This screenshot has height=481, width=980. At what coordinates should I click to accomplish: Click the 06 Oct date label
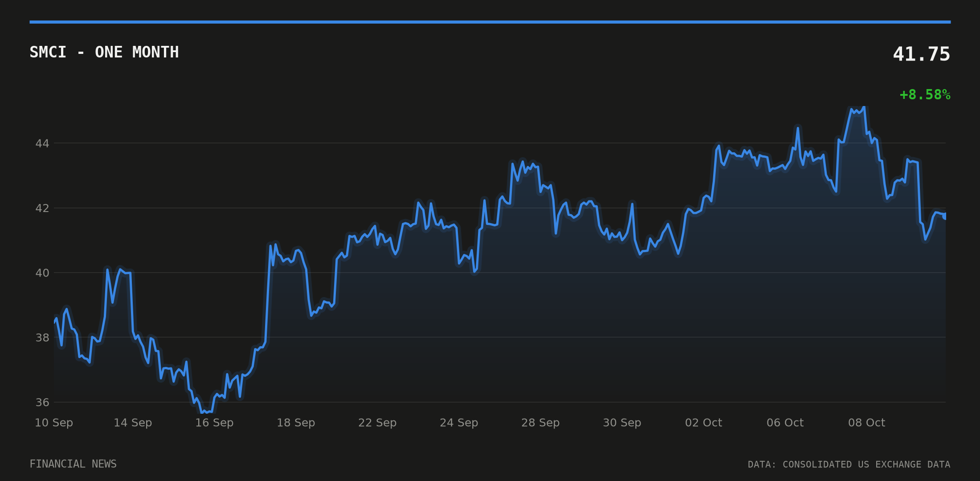pyautogui.click(x=785, y=423)
